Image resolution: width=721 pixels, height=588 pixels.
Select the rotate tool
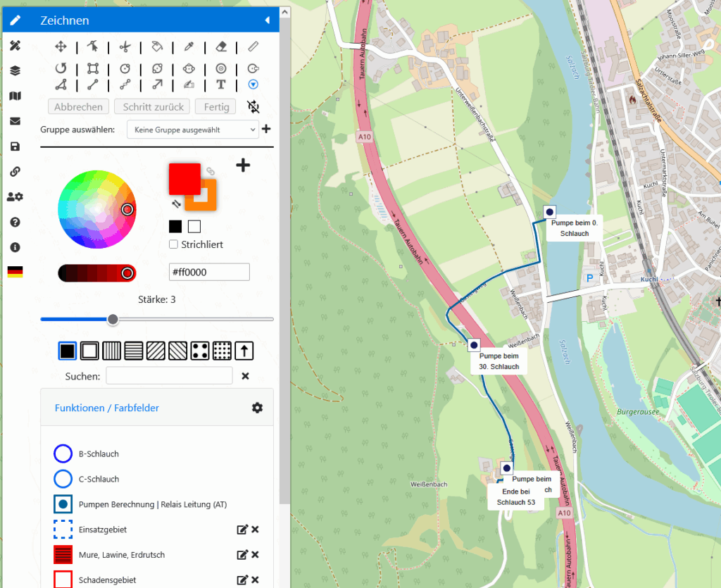61,68
